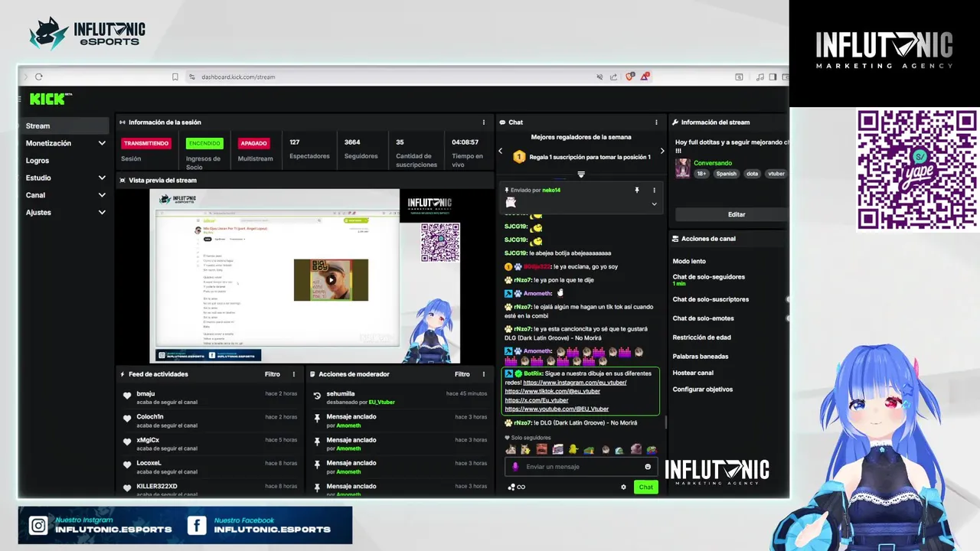Click the purple icon in message field
Screen dimensions: 980x551
tap(515, 467)
